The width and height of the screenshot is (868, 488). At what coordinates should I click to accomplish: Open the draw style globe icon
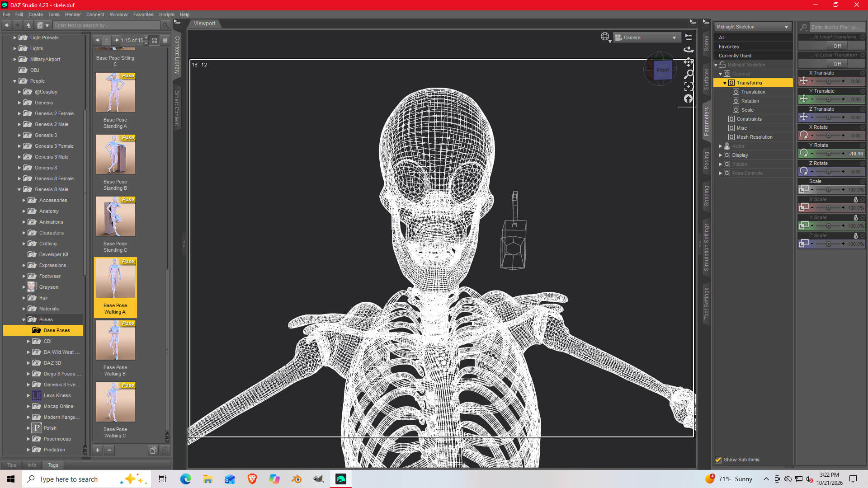pyautogui.click(x=605, y=37)
